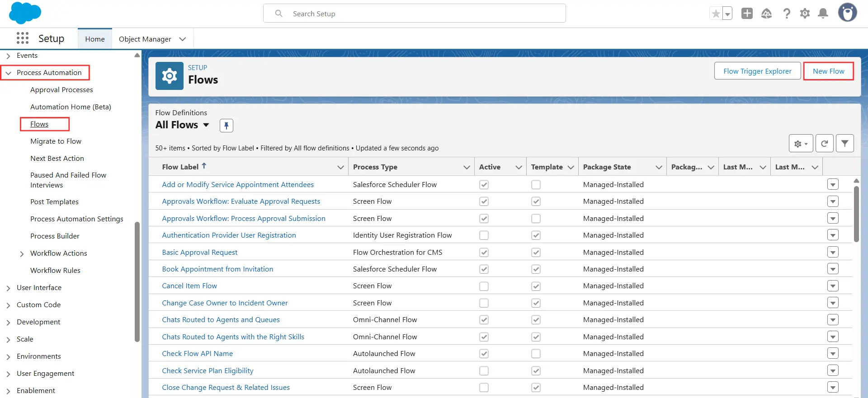Open the Check Flow API Name link
The height and width of the screenshot is (398, 868).
[x=197, y=353]
